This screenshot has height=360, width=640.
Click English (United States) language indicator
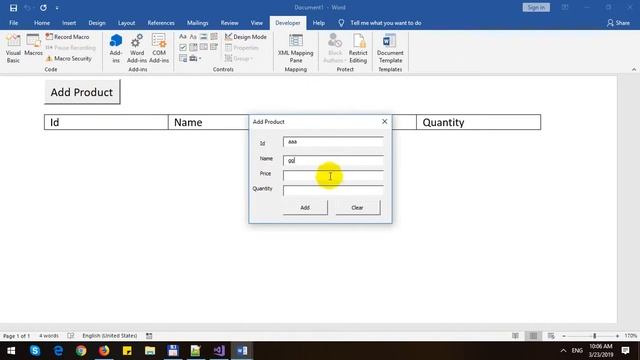pos(109,336)
